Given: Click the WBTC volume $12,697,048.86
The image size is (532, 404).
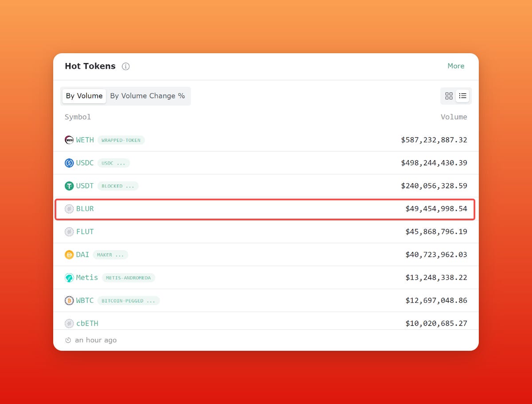Looking at the screenshot, I should (436, 301).
